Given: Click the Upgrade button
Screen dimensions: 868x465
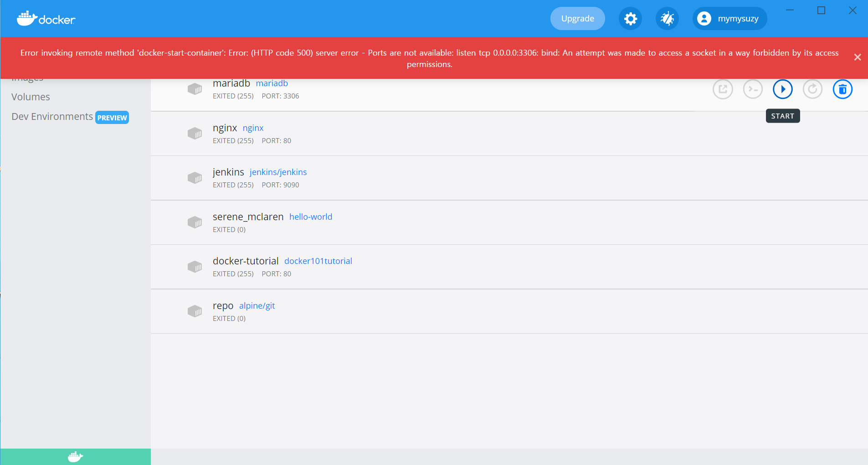Looking at the screenshot, I should (577, 19).
